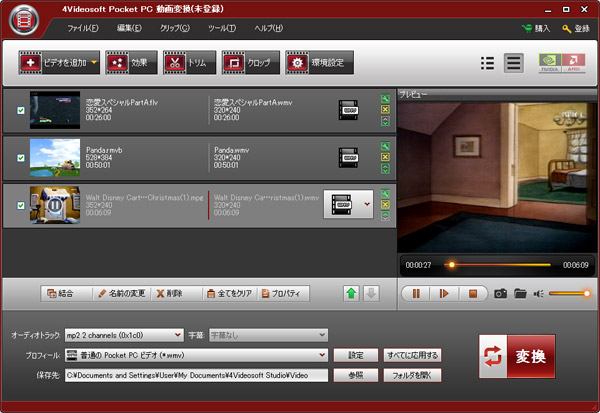Open Preferences (環境設定) gear button
This screenshot has width=600, height=413.
[x=320, y=62]
